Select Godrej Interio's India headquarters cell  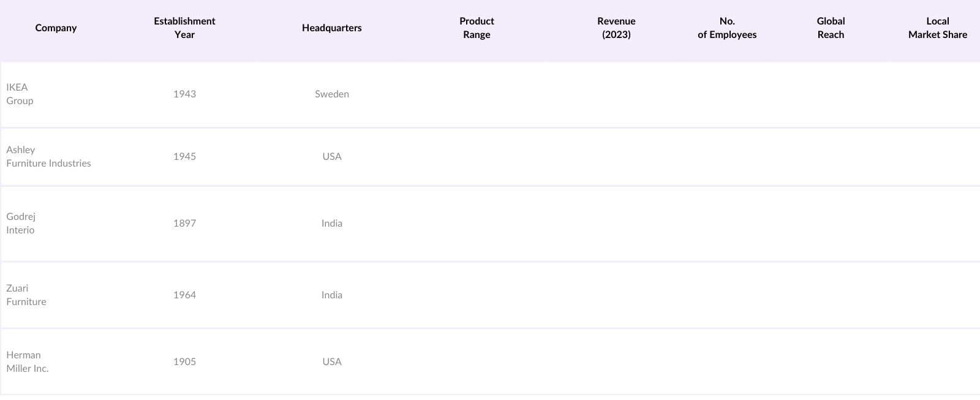331,224
